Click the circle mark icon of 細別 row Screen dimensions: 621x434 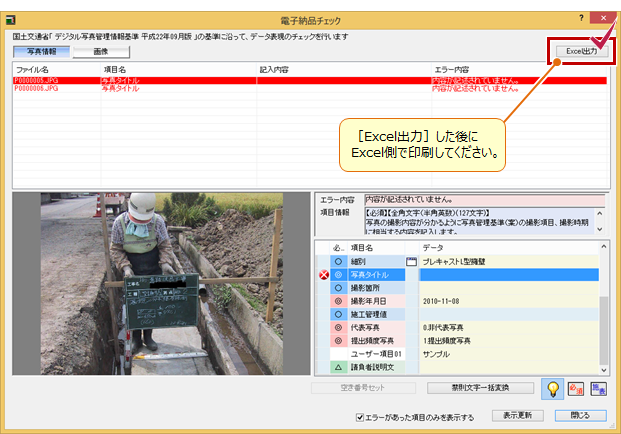tap(338, 261)
